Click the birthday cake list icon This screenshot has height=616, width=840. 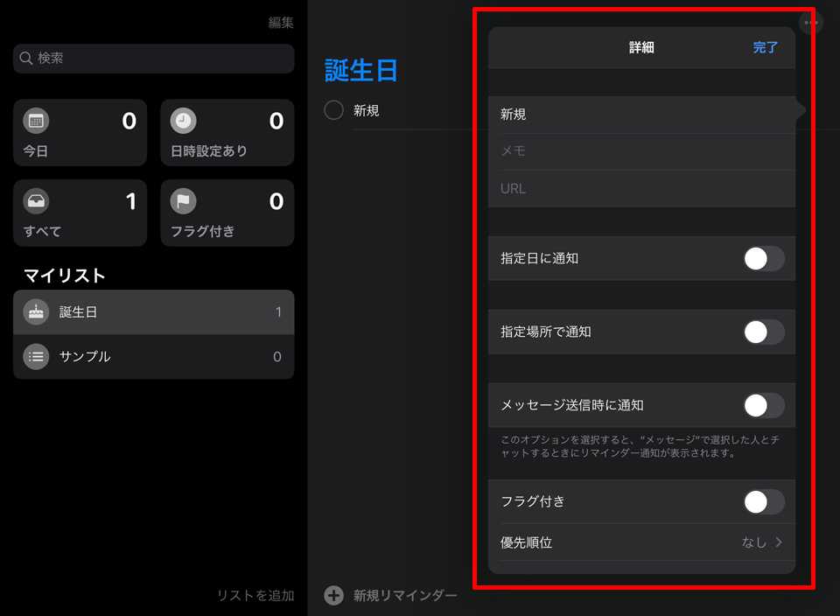pos(36,311)
